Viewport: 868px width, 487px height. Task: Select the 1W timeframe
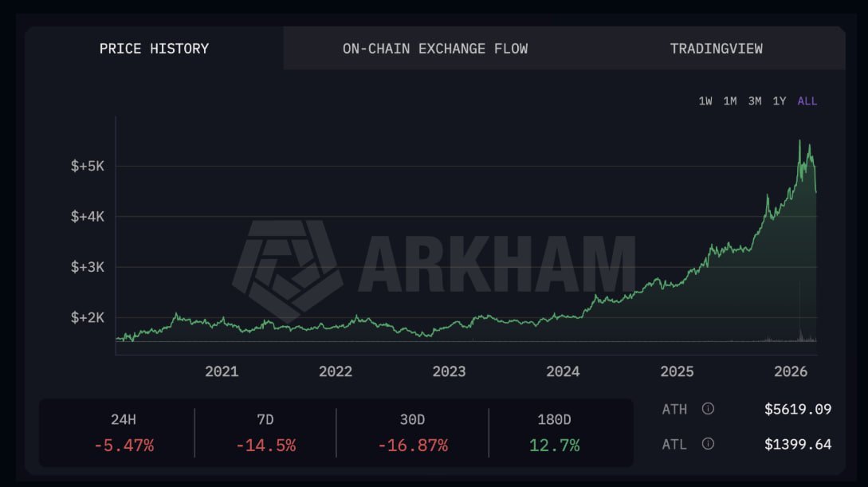[x=706, y=100]
